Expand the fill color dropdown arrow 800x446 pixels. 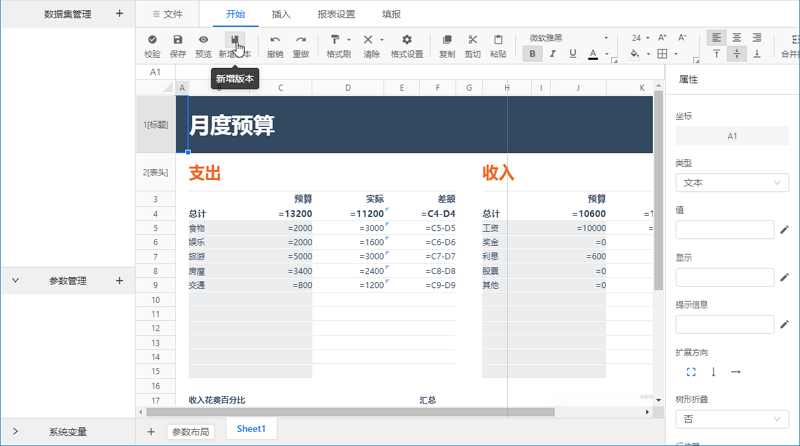pyautogui.click(x=648, y=54)
